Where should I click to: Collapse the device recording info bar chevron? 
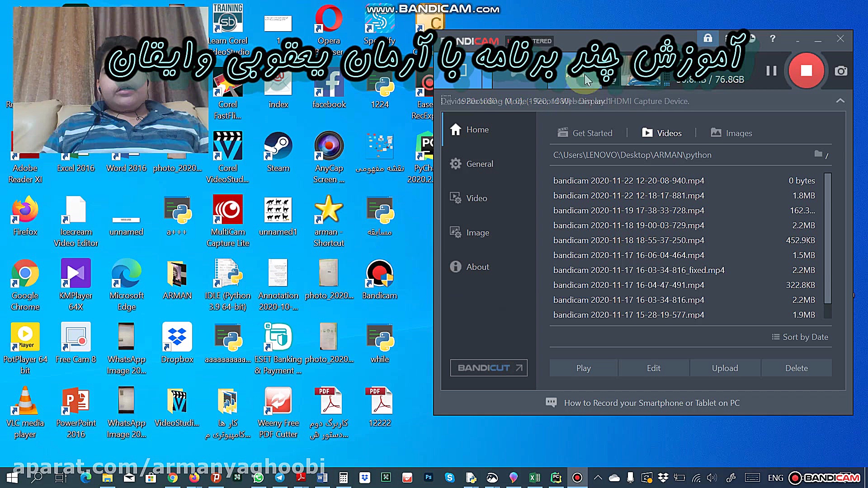coord(840,101)
